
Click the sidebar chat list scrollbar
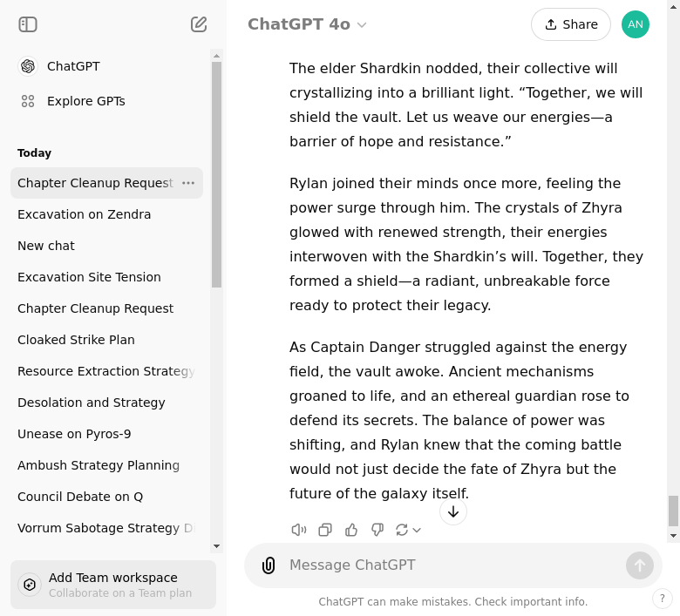[x=216, y=174]
